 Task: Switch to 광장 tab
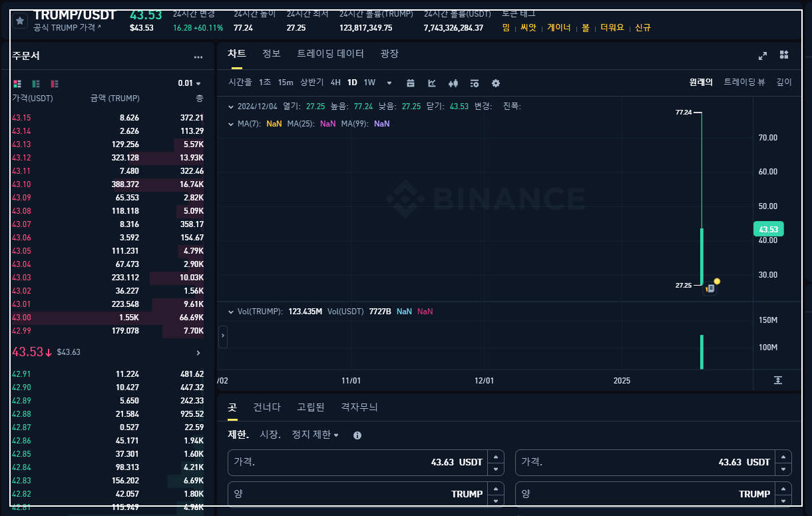click(x=389, y=54)
